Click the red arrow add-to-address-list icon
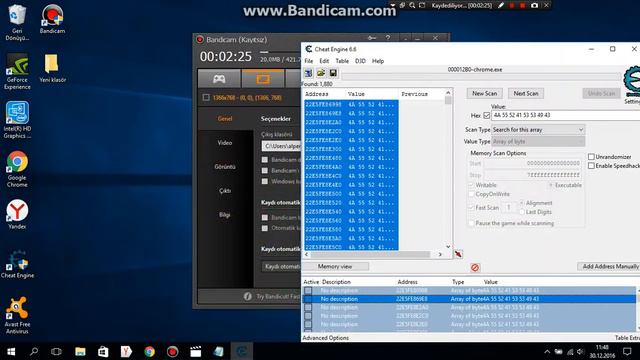 (458, 254)
